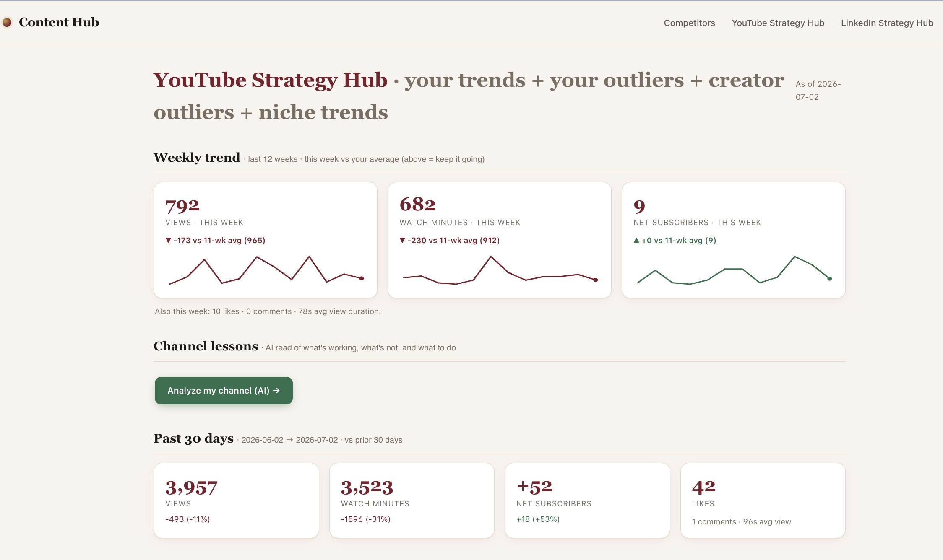Click the Channel lessons heading
This screenshot has height=560, width=943.
[206, 346]
